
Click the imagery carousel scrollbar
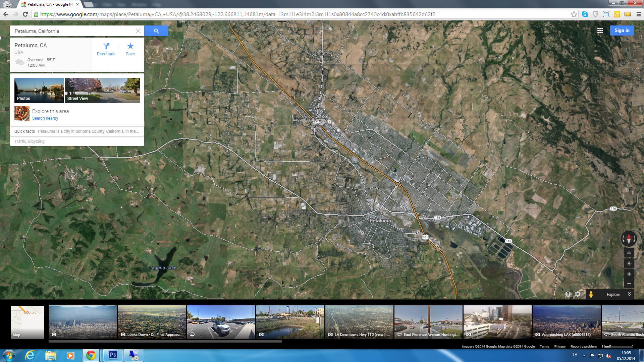point(165,342)
